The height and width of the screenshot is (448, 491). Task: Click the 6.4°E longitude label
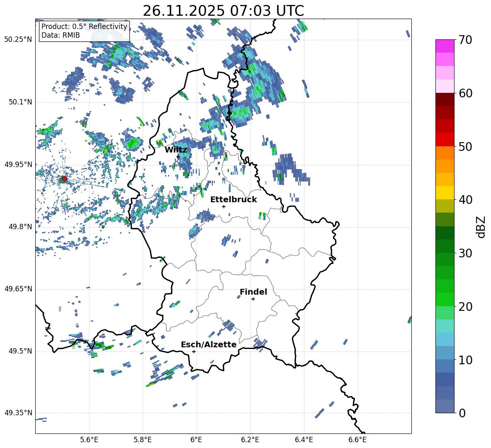(304, 440)
